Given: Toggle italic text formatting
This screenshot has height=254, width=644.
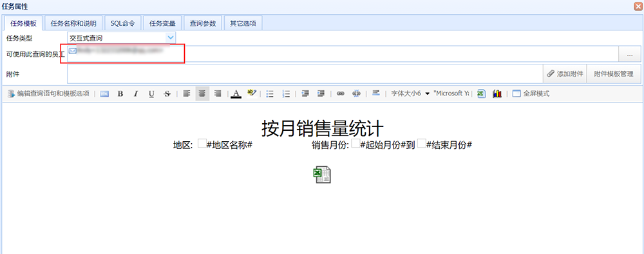Looking at the screenshot, I should 135,93.
